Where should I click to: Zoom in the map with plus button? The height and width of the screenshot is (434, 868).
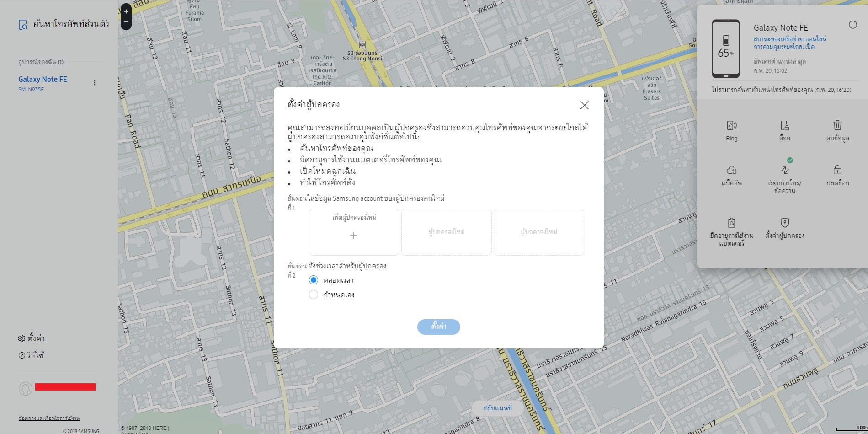tap(126, 11)
